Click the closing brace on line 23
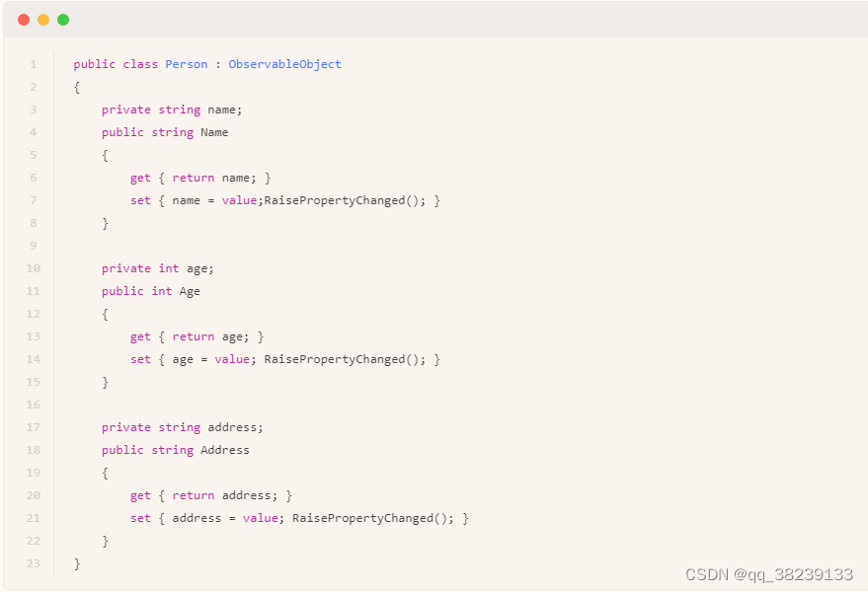This screenshot has height=592, width=868. pyautogui.click(x=77, y=563)
